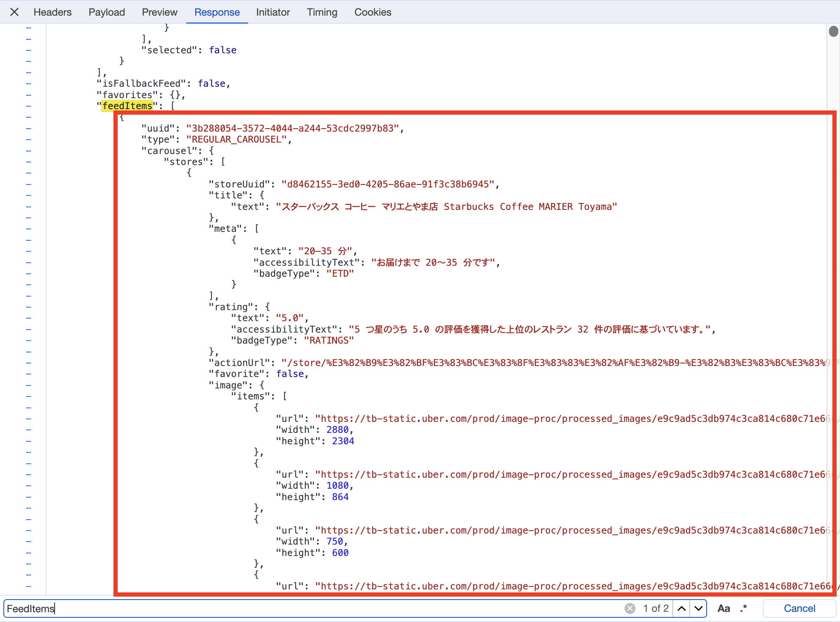The width and height of the screenshot is (840, 622).
Task: Jump to next search match
Action: coord(699,608)
